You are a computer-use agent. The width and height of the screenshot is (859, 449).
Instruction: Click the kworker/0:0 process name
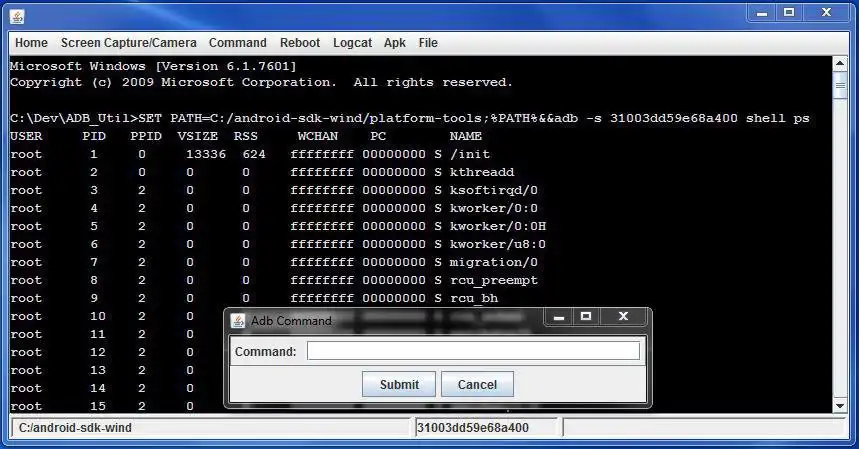494,209
